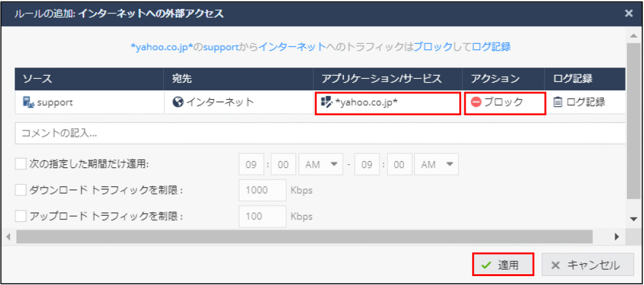This screenshot has height=285, width=644.
Task: Click the red block icon in アクション
Action: coord(476,102)
